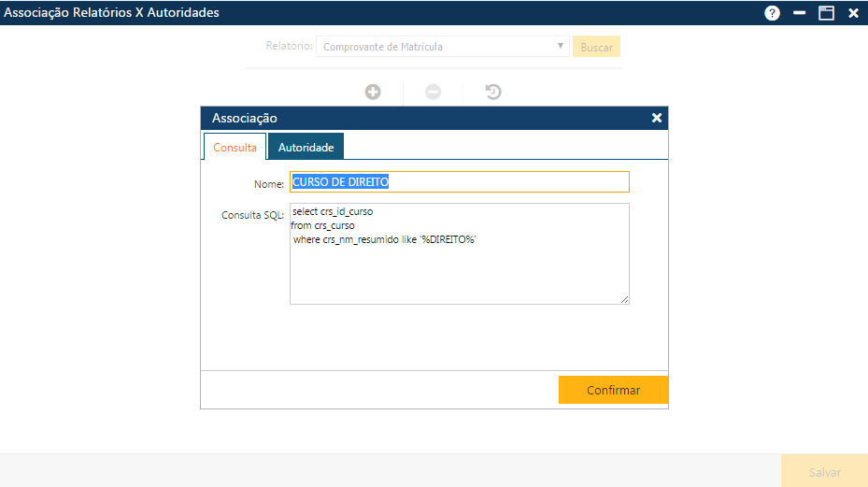Open the help question mark icon
Viewport: 868px width, 487px height.
pyautogui.click(x=772, y=13)
